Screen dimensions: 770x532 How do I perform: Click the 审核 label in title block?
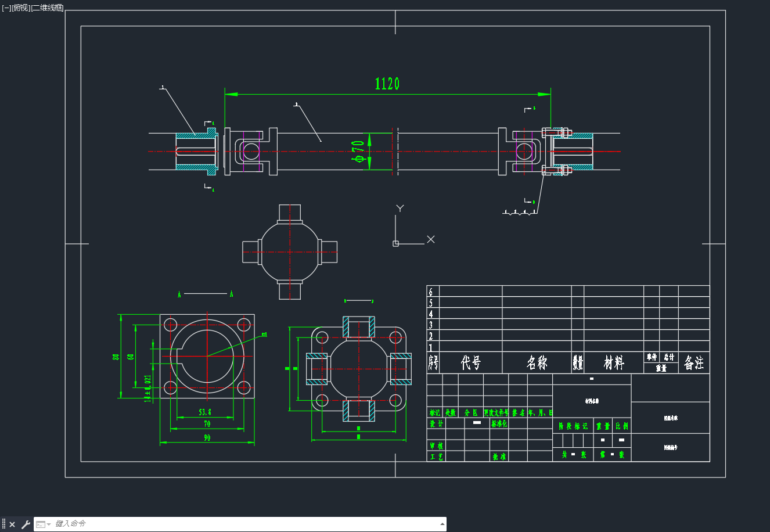(436, 446)
